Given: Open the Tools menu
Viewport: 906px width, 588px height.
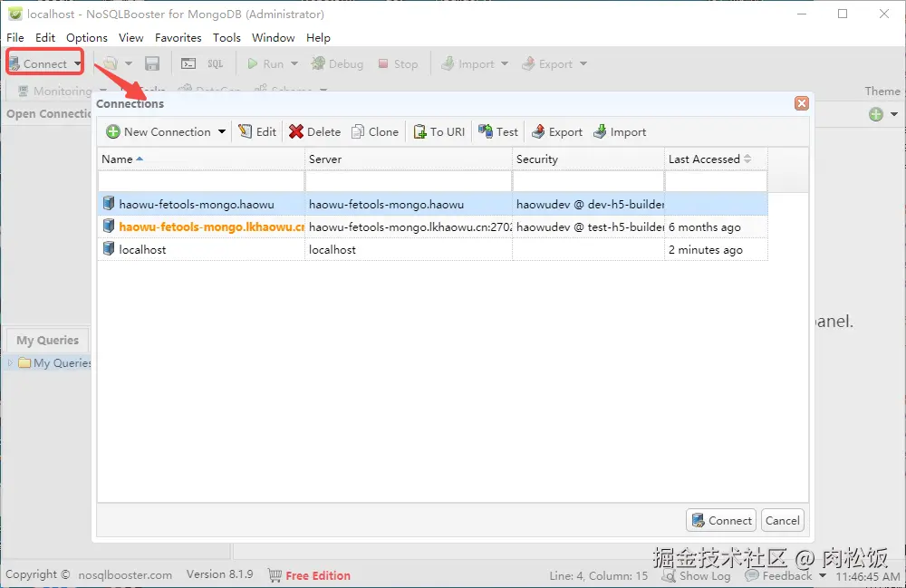Looking at the screenshot, I should click(x=226, y=37).
